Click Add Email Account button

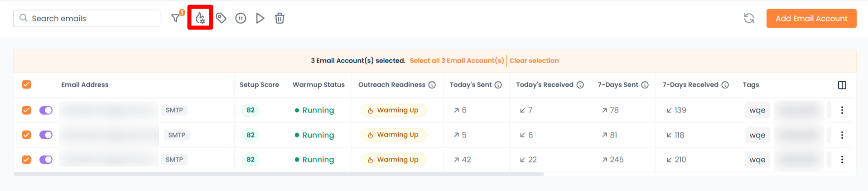click(811, 19)
